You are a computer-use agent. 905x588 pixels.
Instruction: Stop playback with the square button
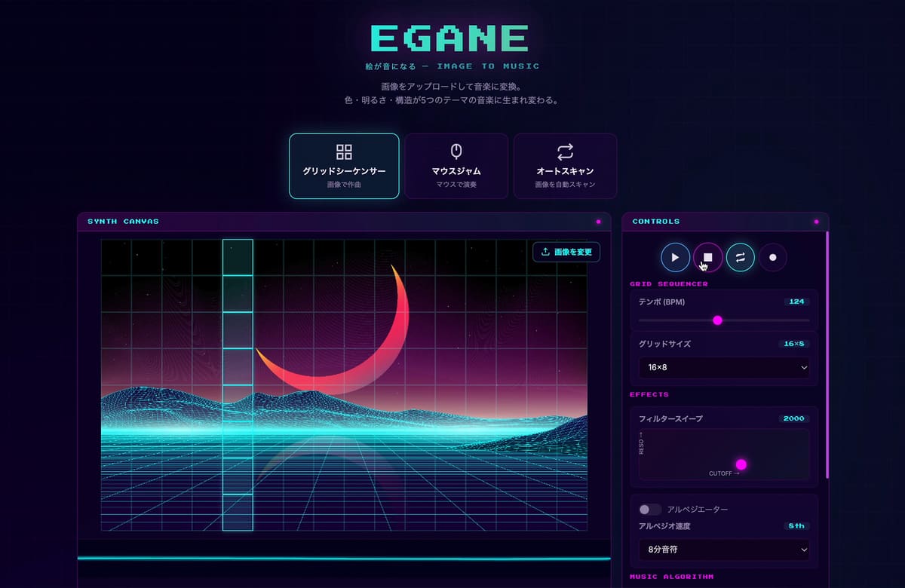tap(707, 257)
